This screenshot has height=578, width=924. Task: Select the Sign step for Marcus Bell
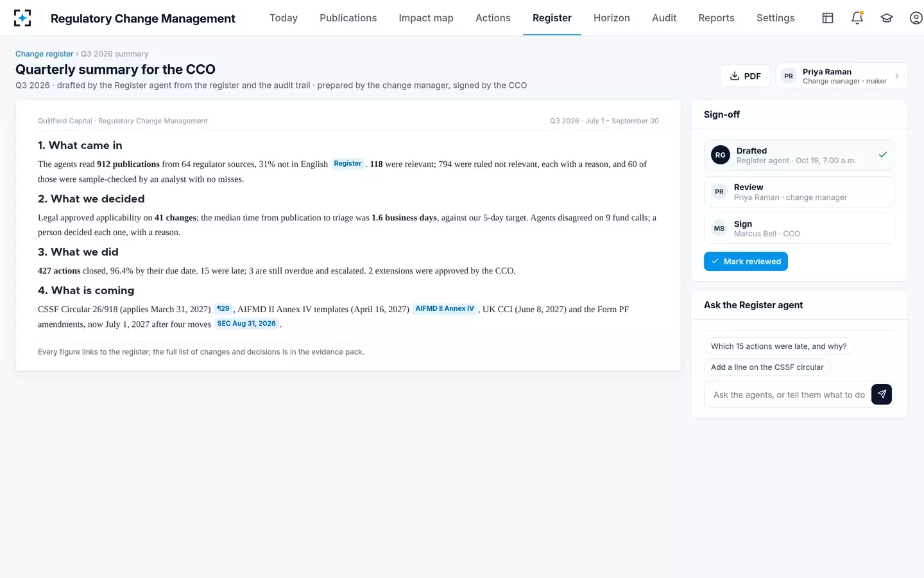pyautogui.click(x=799, y=228)
